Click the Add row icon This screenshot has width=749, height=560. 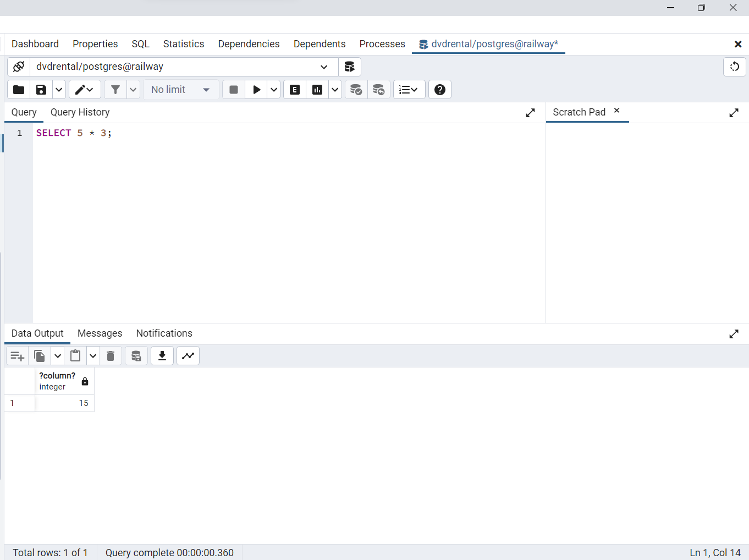coord(17,356)
